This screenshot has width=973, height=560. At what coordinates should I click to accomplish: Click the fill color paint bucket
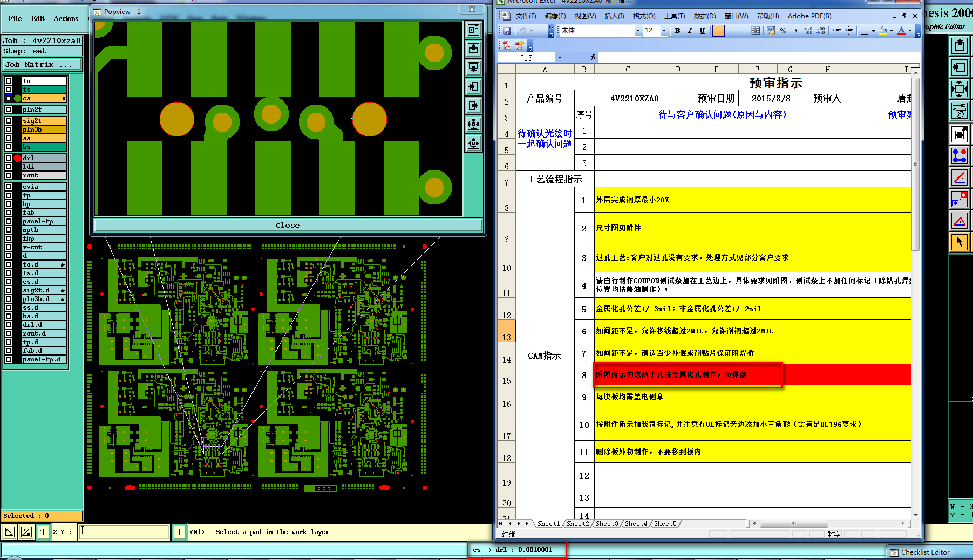[x=883, y=31]
